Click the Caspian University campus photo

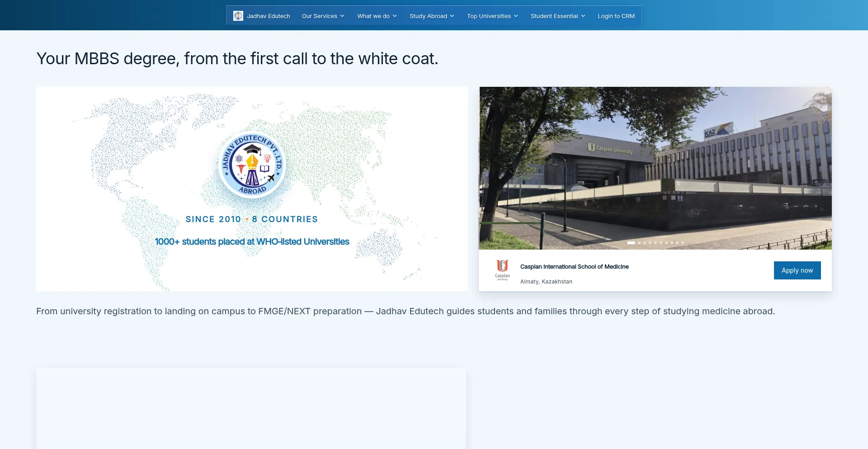(x=656, y=168)
